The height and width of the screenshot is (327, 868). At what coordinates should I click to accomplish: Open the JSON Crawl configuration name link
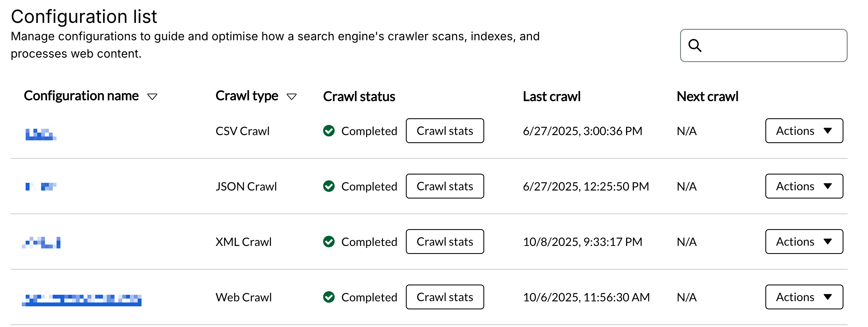41,186
